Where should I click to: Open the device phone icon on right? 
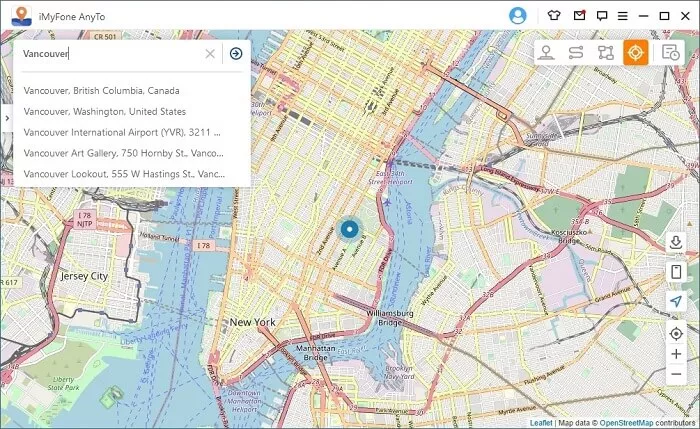(x=676, y=271)
